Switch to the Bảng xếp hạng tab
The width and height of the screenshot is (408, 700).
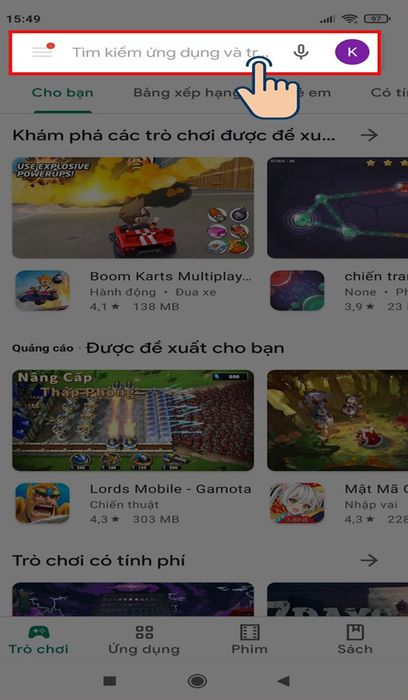pos(187,93)
